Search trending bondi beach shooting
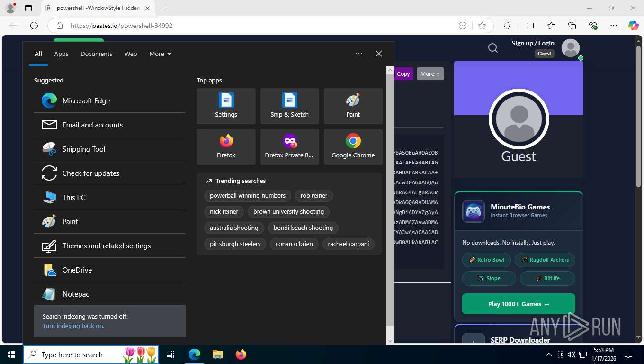The width and height of the screenshot is (644, 364). 303,227
